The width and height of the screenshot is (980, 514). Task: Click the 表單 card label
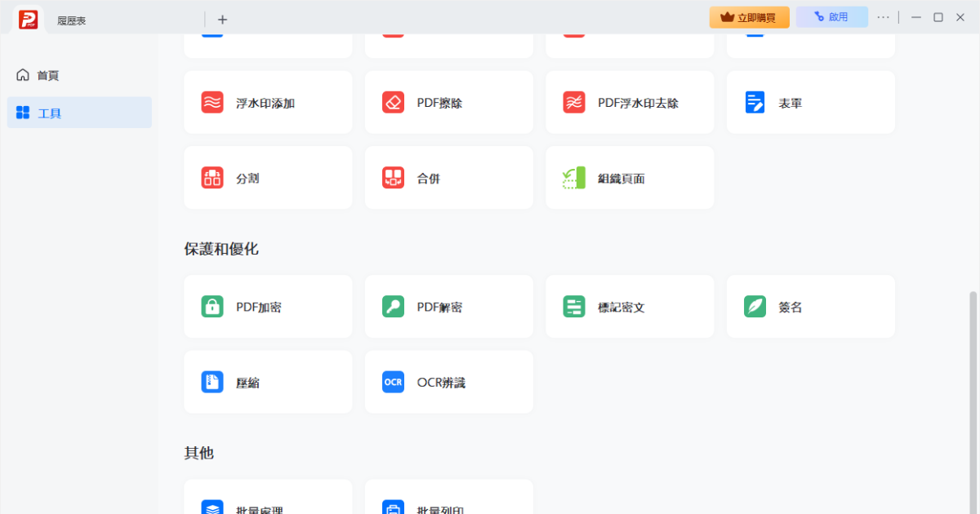pyautogui.click(x=790, y=104)
